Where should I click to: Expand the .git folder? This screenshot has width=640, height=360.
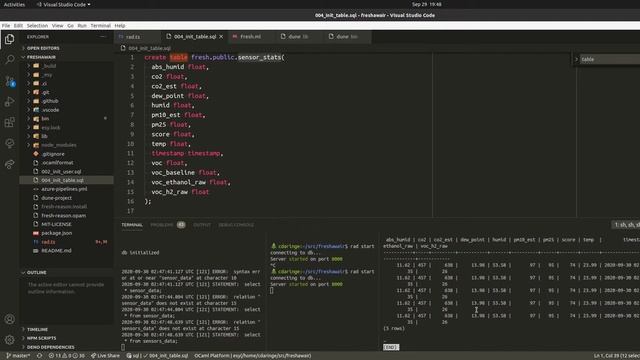pyautogui.click(x=45, y=92)
